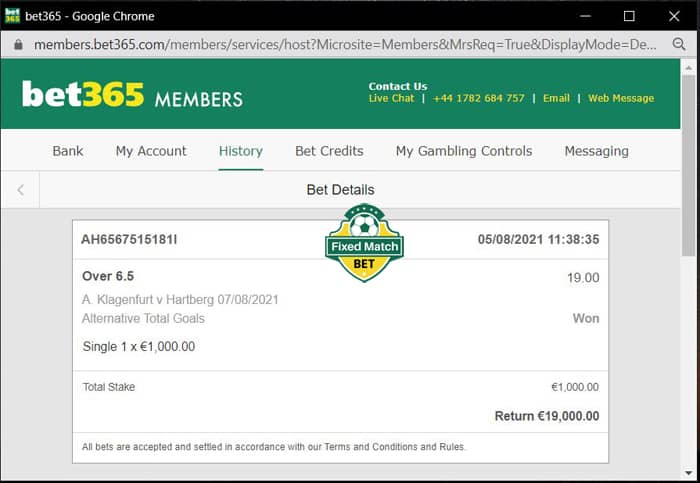This screenshot has width=700, height=483.
Task: Maximize the Chrome window
Action: [x=629, y=16]
